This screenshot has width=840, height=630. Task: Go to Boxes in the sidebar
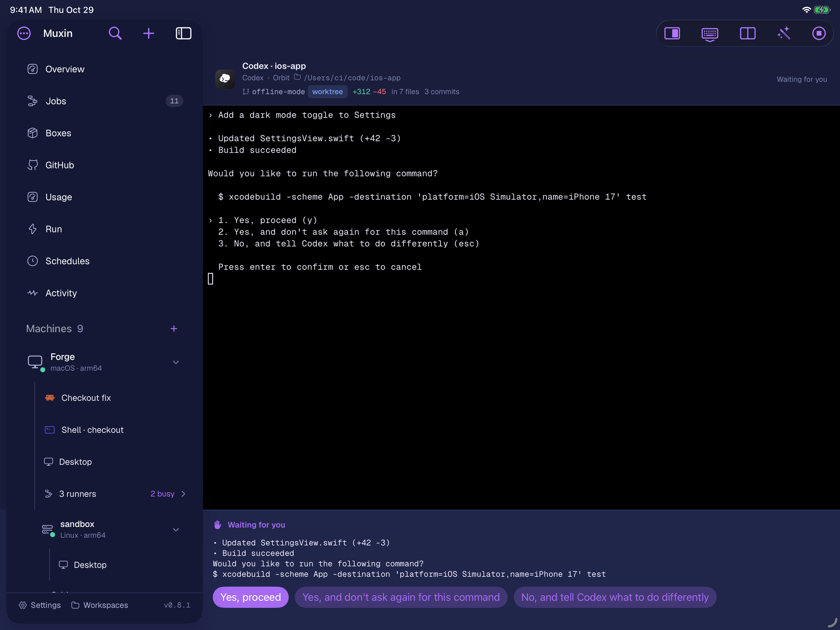[104, 133]
